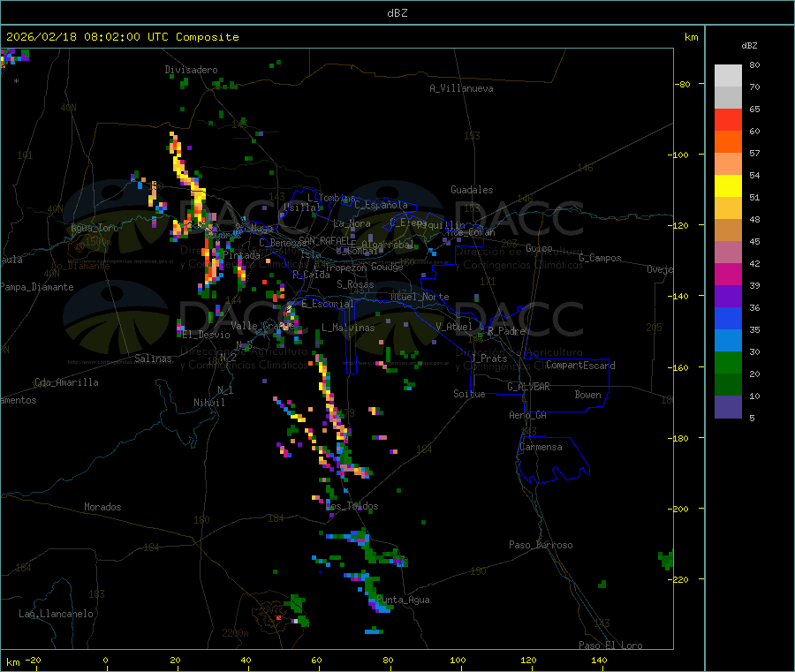Select the purple 10-5 dBZ swatch
The height and width of the screenshot is (672, 795).
728,406
